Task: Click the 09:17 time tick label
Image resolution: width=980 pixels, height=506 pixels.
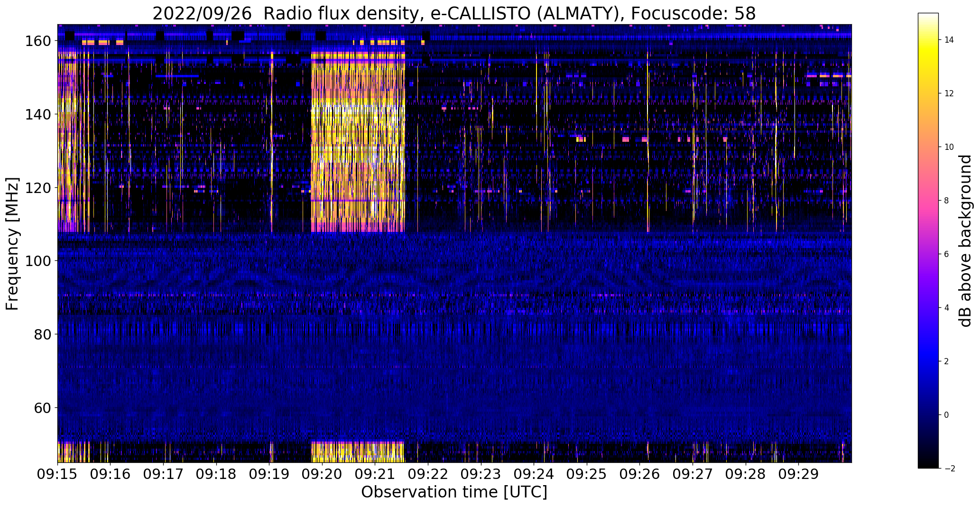Action: pos(164,474)
